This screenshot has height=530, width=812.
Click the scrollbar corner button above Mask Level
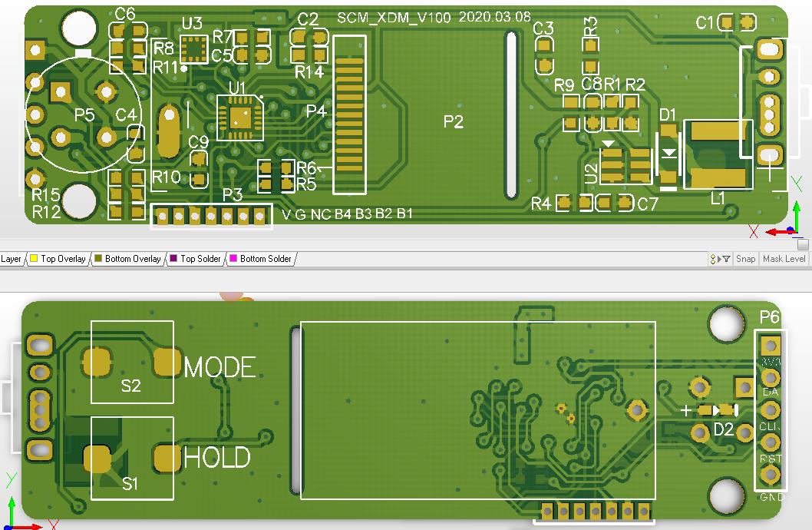click(x=803, y=244)
